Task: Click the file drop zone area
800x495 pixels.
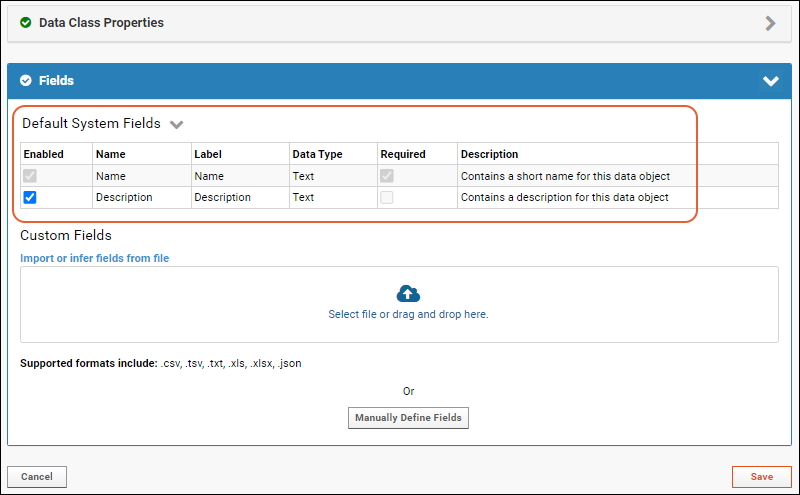Action: pyautogui.click(x=399, y=304)
